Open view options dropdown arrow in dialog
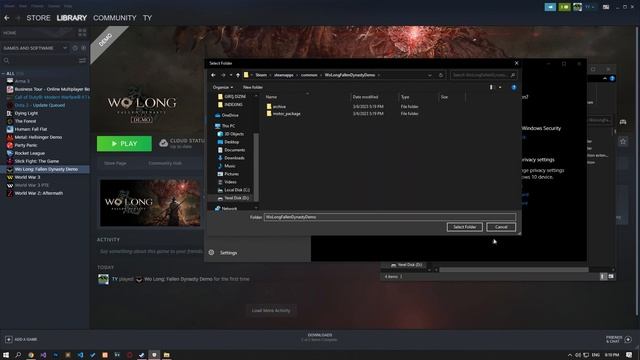640x360 pixels. pos(500,87)
